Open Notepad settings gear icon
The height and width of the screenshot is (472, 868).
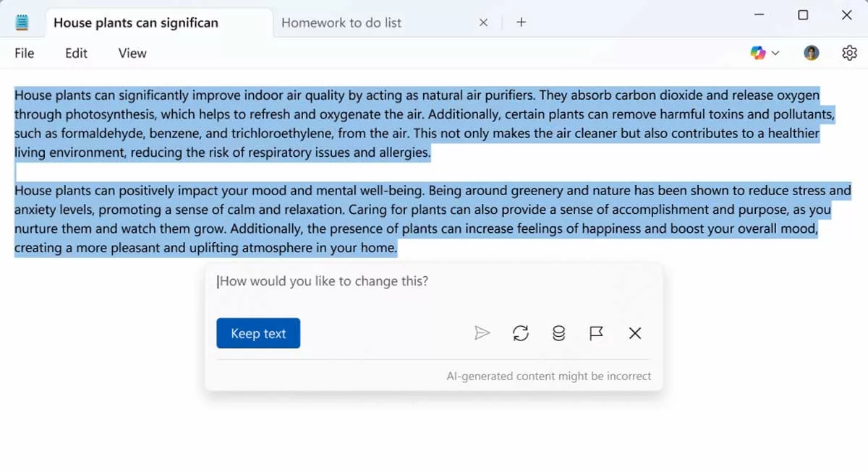pos(849,53)
